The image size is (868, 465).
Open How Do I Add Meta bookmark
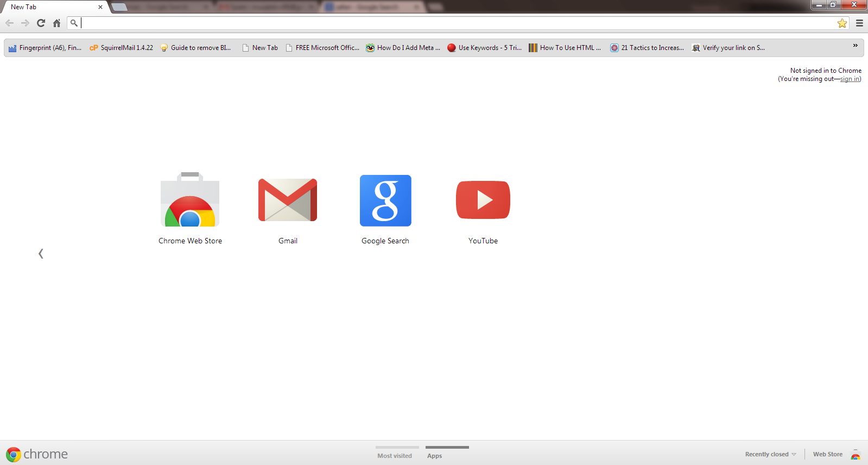coord(403,48)
